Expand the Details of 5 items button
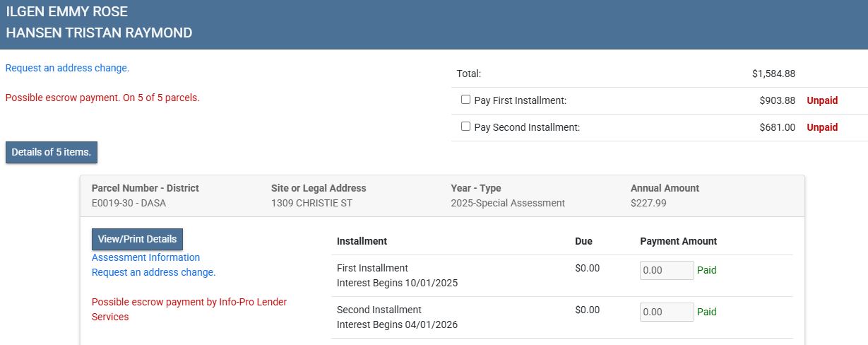 (x=52, y=152)
